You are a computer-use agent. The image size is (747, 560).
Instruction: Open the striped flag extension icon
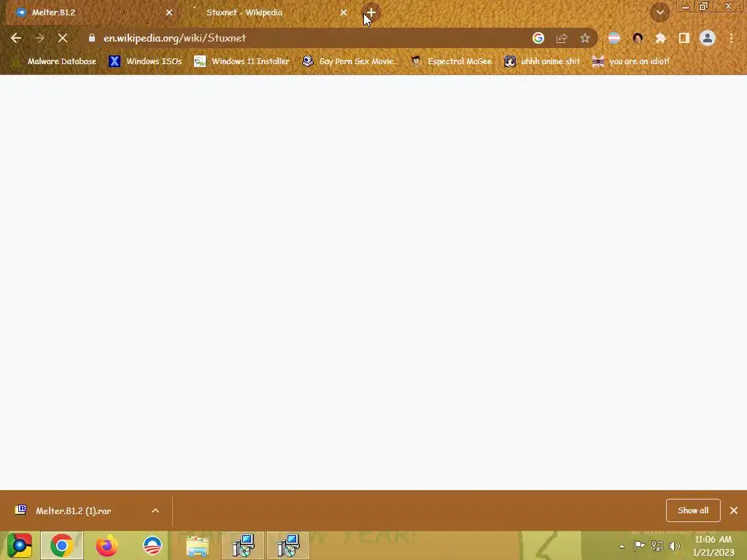(x=614, y=38)
